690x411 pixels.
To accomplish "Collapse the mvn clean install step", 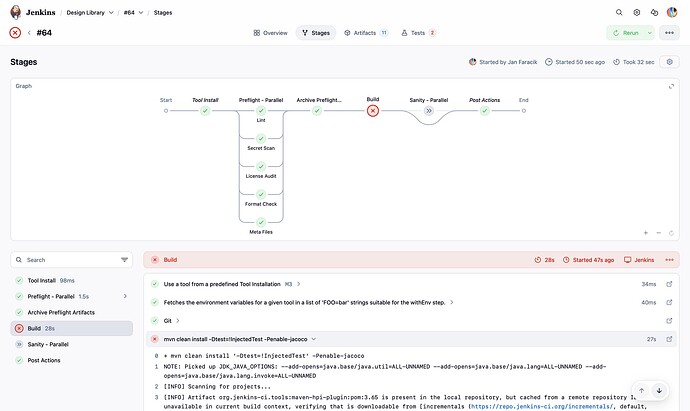I will pos(314,339).
